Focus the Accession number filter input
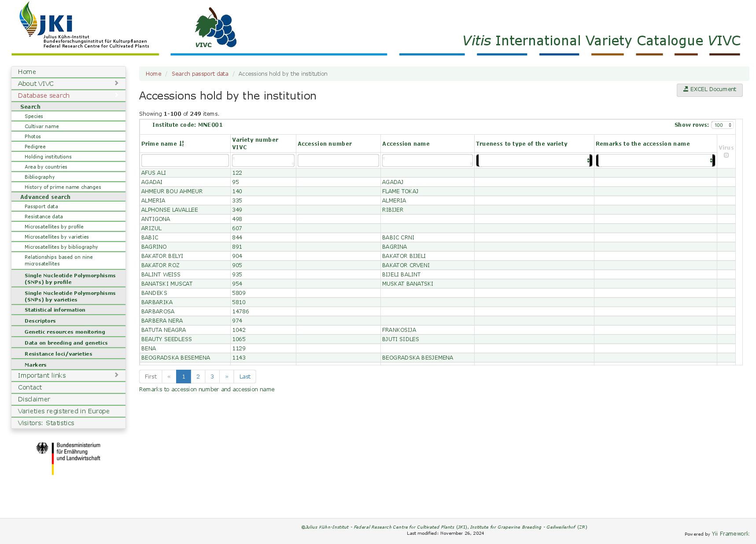 coord(338,161)
